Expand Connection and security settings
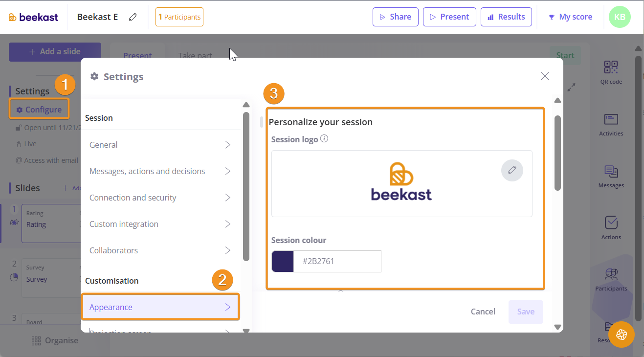644x357 pixels. [160, 198]
